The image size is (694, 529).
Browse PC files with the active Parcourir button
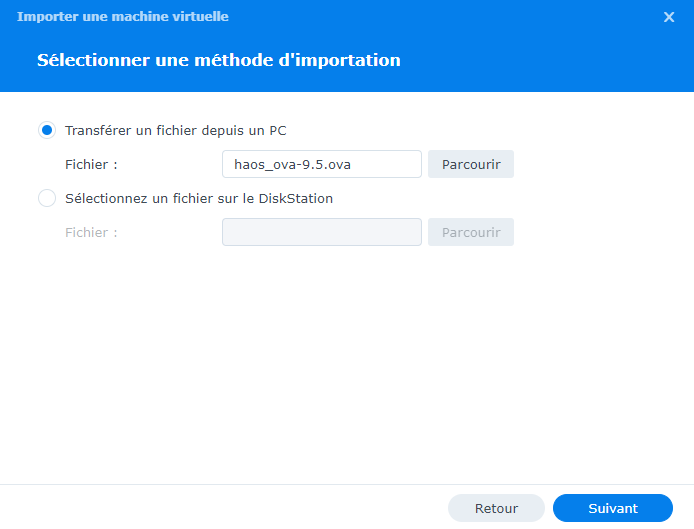point(470,164)
